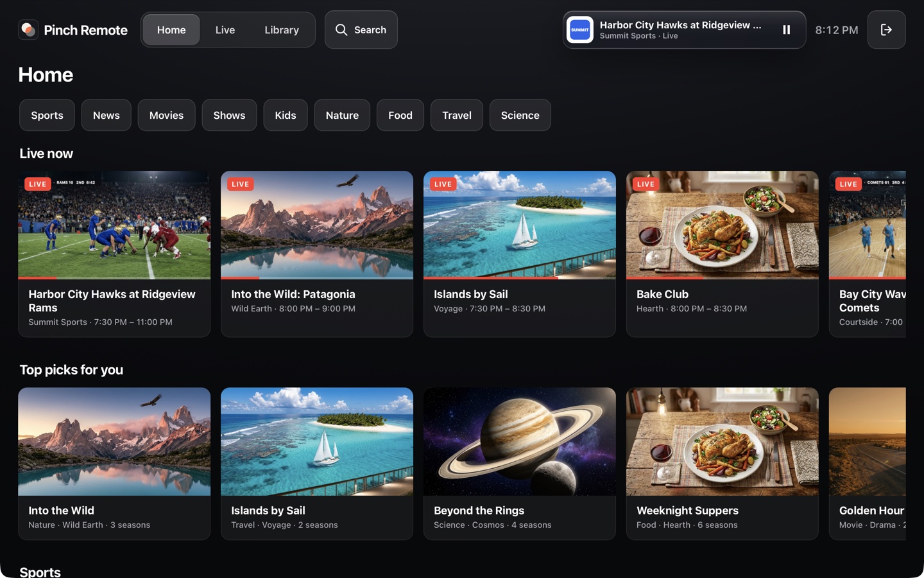Click the magnifier icon in Search
The image size is (924, 578).
click(x=341, y=30)
